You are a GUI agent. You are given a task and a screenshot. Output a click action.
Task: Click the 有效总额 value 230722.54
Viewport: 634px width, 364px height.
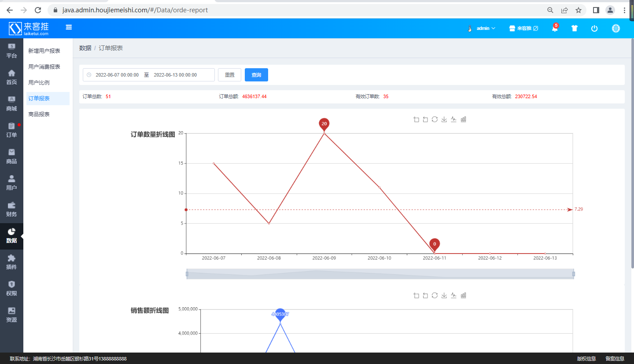[526, 96]
